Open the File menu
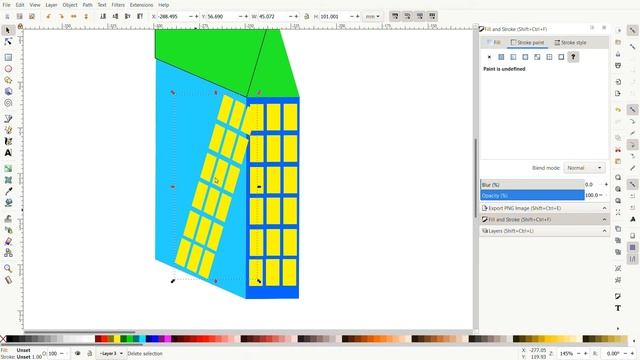This screenshot has width=640, height=360. [7, 5]
